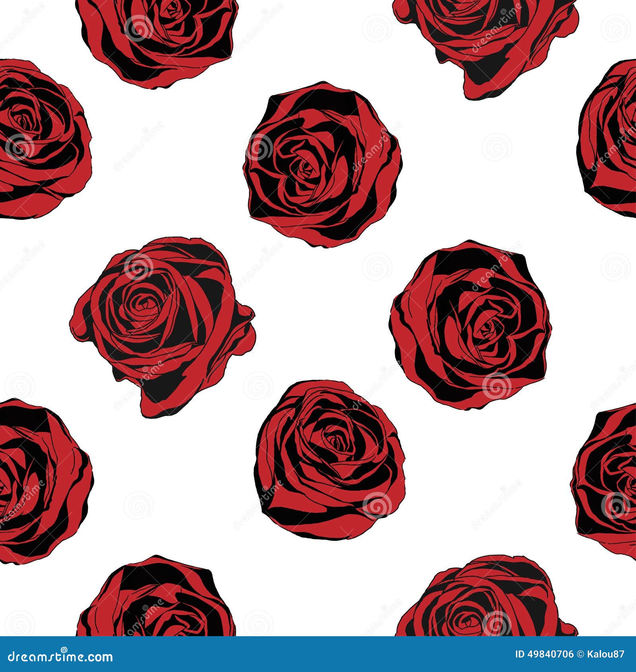The height and width of the screenshot is (672, 636).
Task: Click the image ID 49840706 text
Action: click(x=545, y=654)
